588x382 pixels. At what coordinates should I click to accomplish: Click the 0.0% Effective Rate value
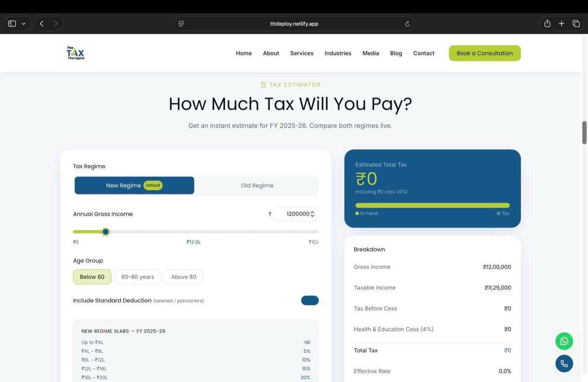[x=505, y=371]
